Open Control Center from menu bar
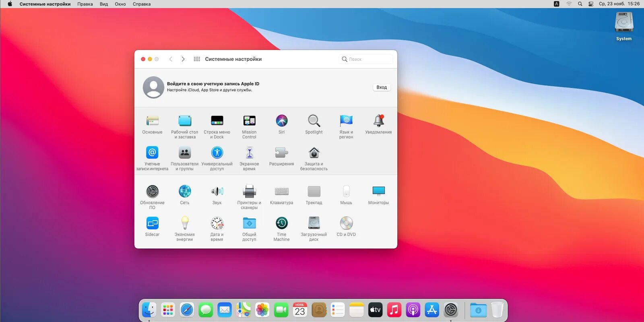 [x=591, y=4]
